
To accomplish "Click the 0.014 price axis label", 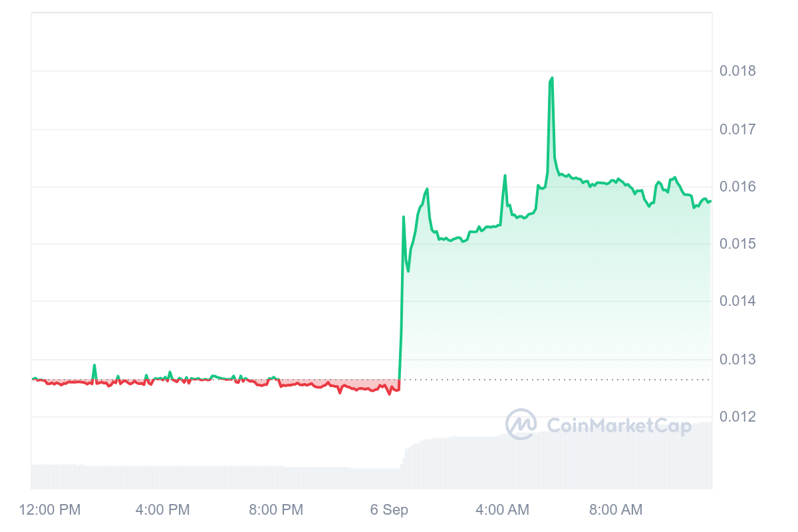I will click(737, 302).
